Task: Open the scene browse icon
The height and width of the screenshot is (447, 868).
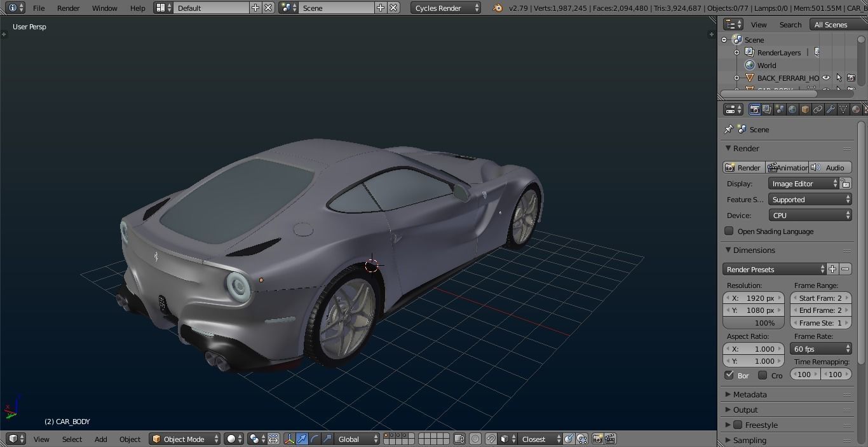Action: click(x=288, y=8)
